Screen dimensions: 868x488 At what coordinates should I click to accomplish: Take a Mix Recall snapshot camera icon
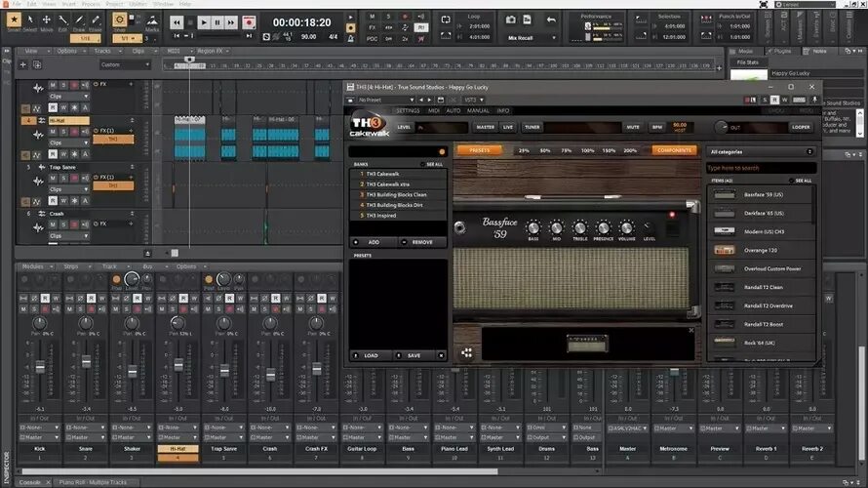[510, 20]
